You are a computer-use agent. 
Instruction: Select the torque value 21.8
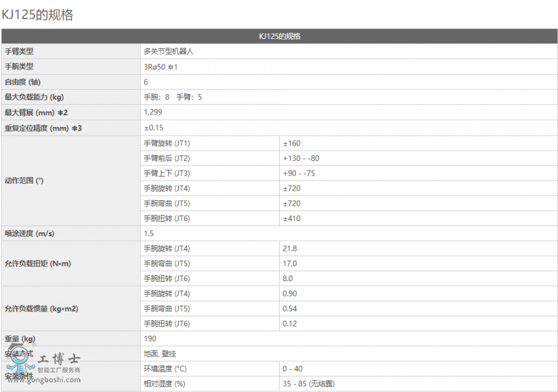(290, 248)
